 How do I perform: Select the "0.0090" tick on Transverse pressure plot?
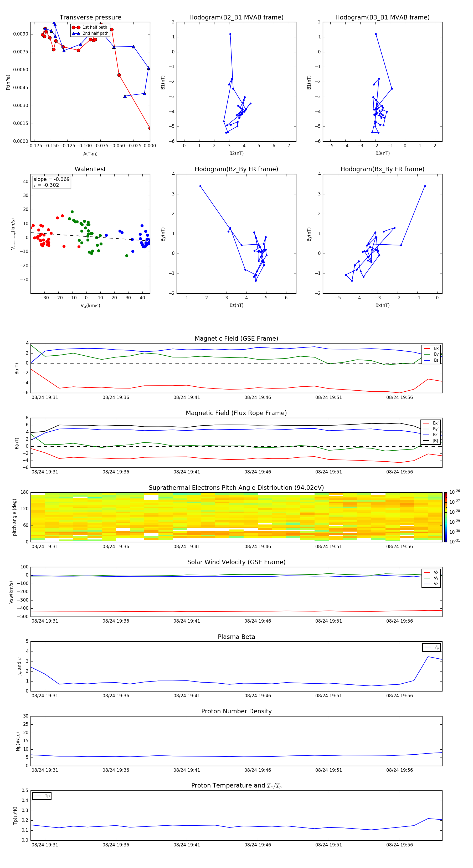[20, 34]
